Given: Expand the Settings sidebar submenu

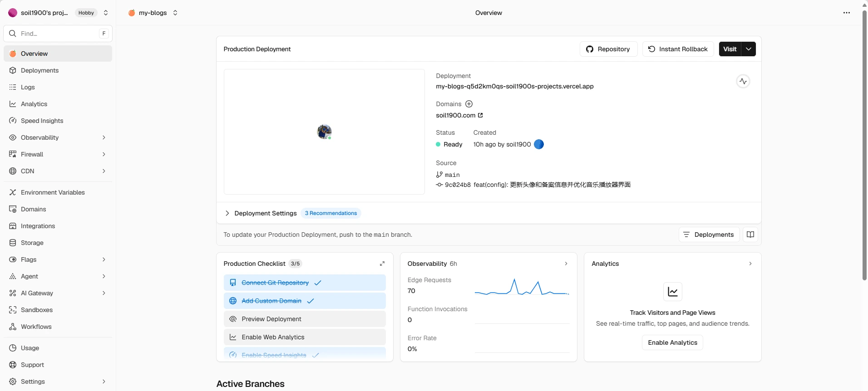Looking at the screenshot, I should point(104,381).
